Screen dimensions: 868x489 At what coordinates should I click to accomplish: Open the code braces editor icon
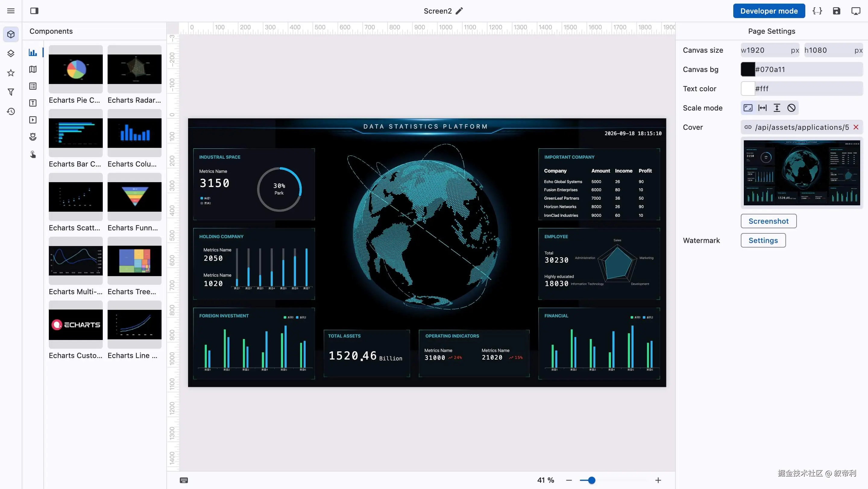pyautogui.click(x=817, y=11)
